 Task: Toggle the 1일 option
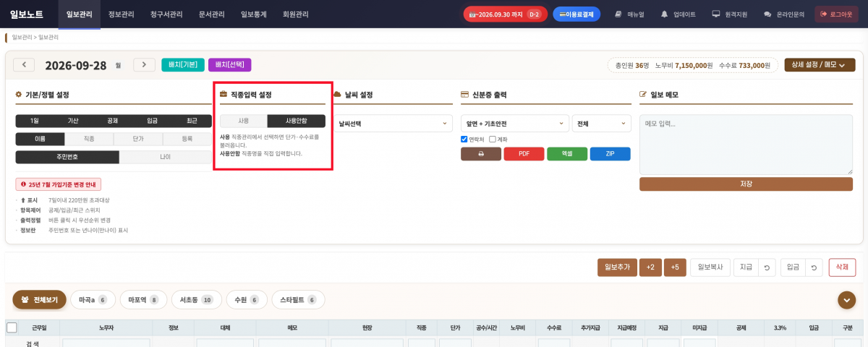coord(35,121)
